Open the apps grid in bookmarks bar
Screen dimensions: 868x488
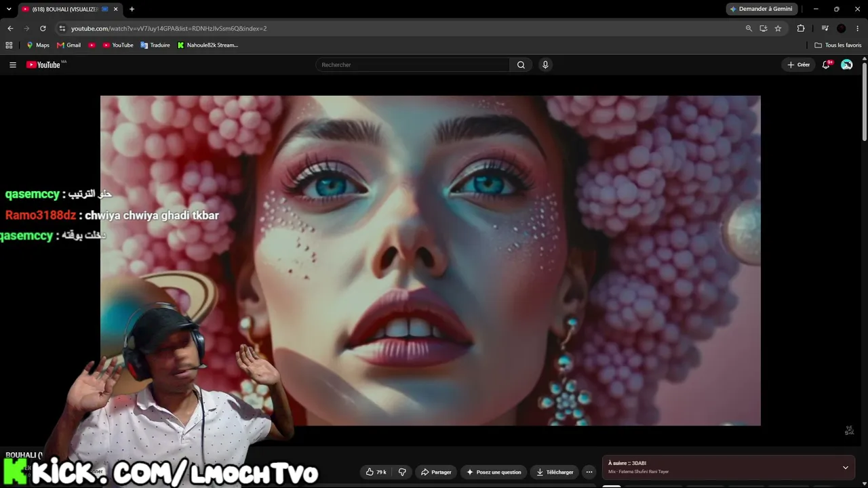coord(9,45)
